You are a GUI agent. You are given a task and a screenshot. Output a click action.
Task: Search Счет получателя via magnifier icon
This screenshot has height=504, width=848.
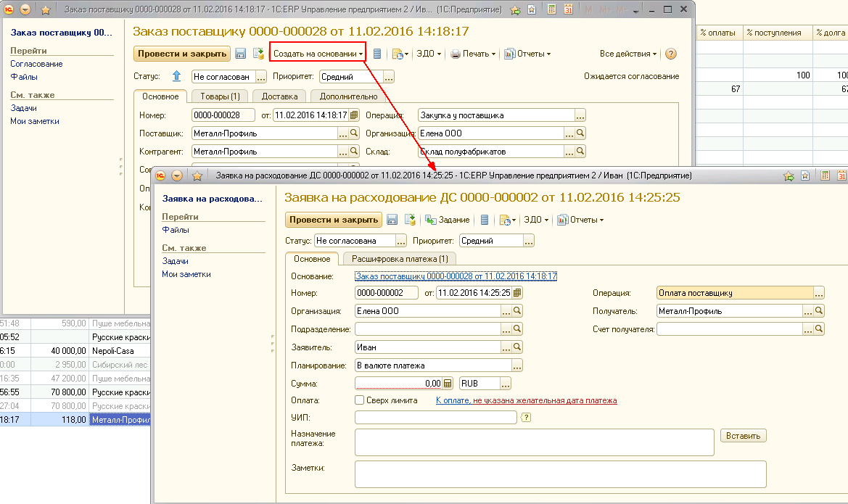tap(819, 329)
